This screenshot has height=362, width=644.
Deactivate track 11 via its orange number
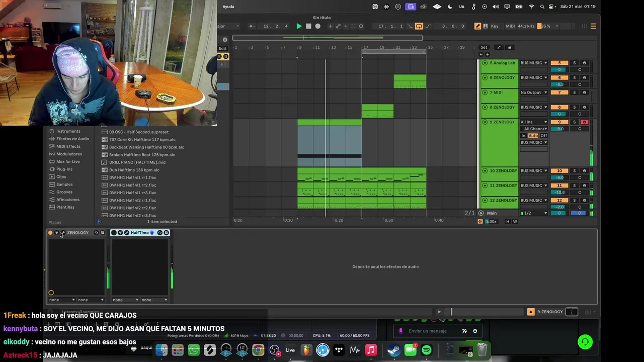(559, 186)
